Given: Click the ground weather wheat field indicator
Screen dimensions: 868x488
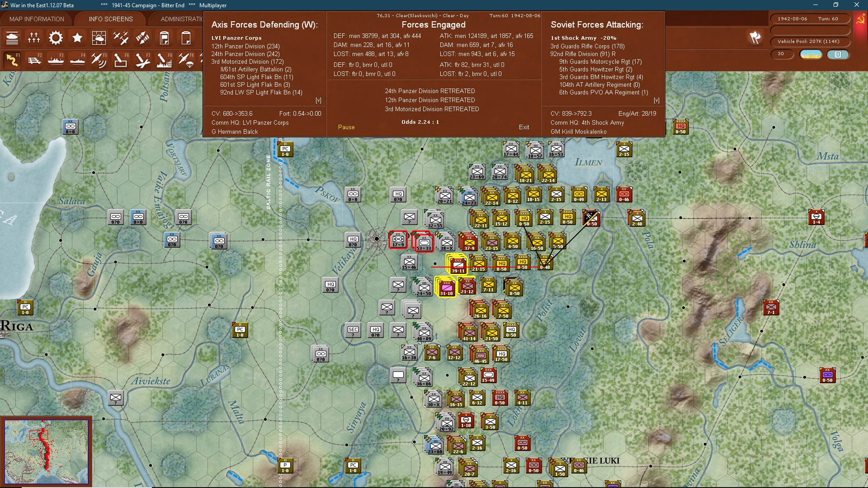Looking at the screenshot, I should tap(811, 54).
